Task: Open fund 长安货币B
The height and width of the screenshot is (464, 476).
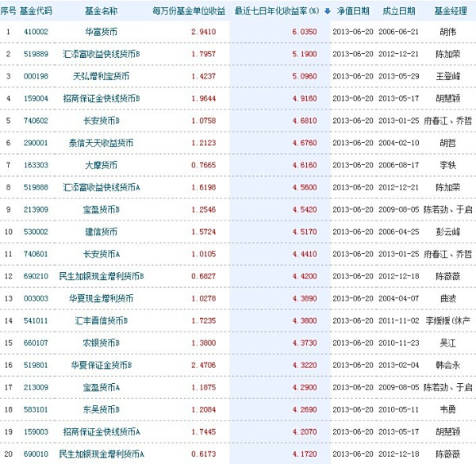Action: 101,121
